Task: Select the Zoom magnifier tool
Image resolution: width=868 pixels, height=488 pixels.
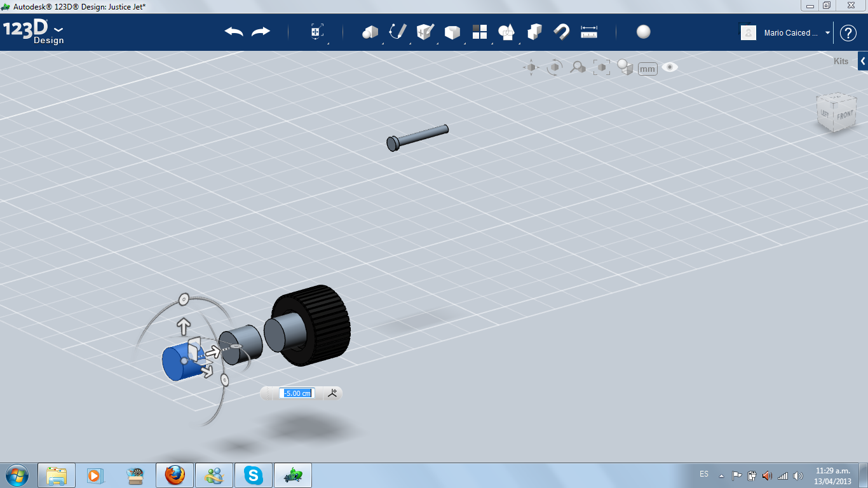Action: pyautogui.click(x=578, y=67)
